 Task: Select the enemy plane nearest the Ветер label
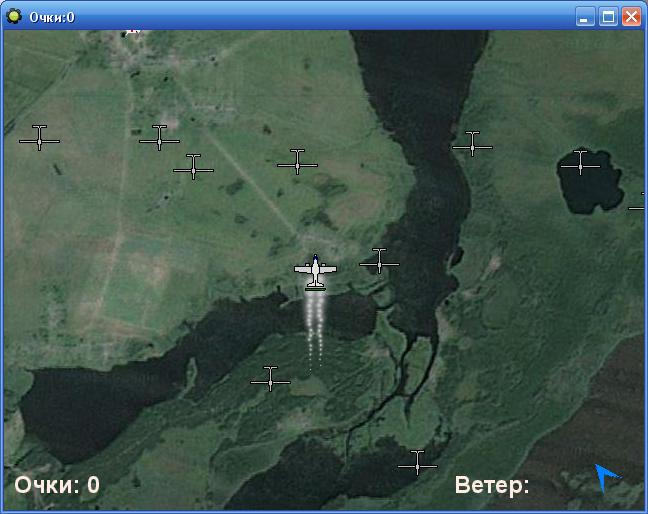[417, 463]
